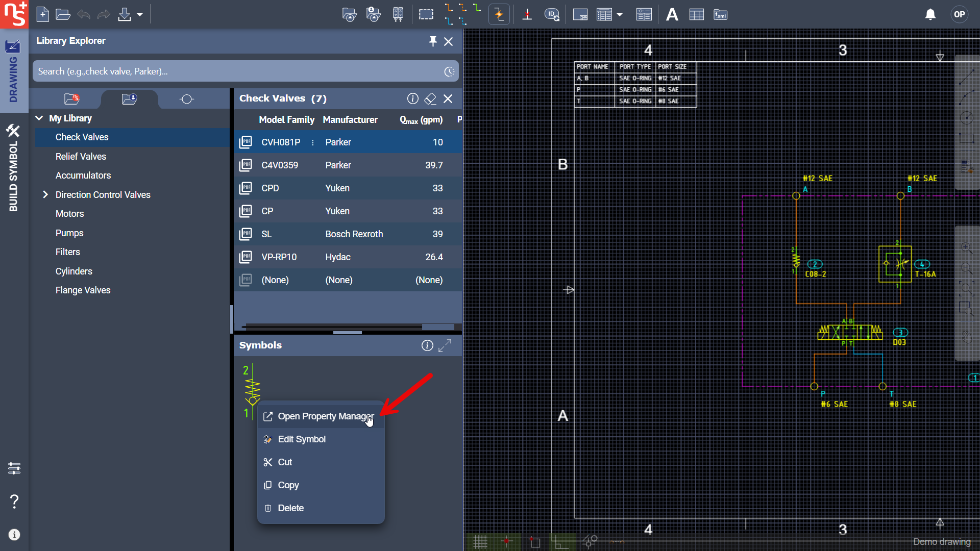Select the rectangular selection tool
The width and height of the screenshot is (980, 551).
click(426, 15)
